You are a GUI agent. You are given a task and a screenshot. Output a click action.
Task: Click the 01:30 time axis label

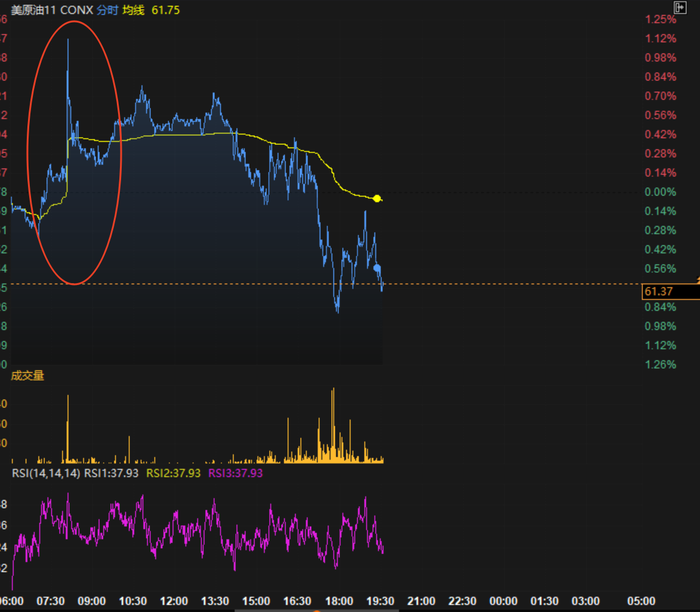tap(544, 601)
